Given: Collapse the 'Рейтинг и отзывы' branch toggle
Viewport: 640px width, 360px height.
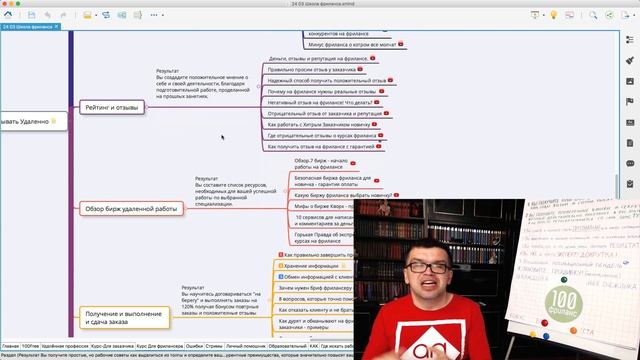Looking at the screenshot, I should pos(147,107).
